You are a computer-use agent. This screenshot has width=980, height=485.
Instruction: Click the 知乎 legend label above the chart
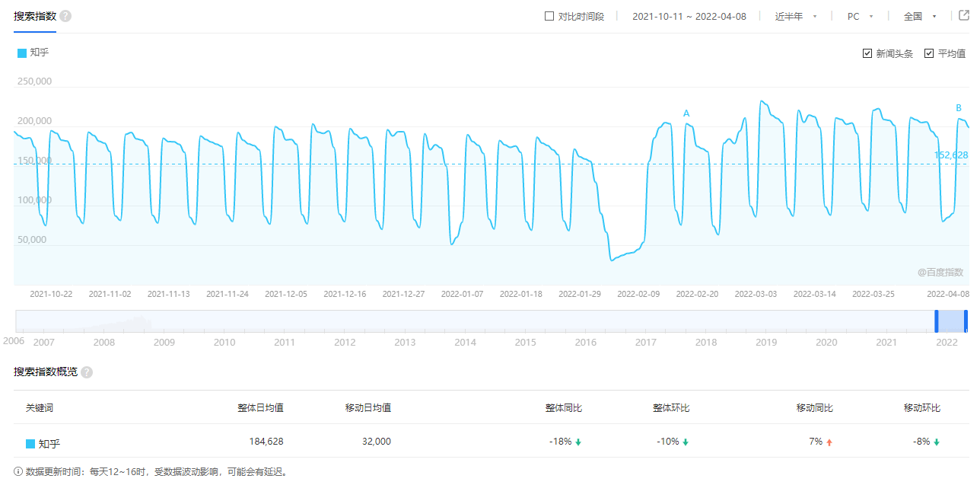(40, 53)
